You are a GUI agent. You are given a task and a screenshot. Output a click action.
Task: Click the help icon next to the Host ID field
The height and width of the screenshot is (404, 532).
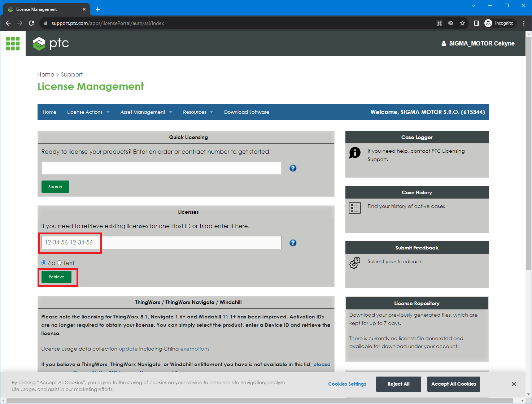tap(293, 243)
